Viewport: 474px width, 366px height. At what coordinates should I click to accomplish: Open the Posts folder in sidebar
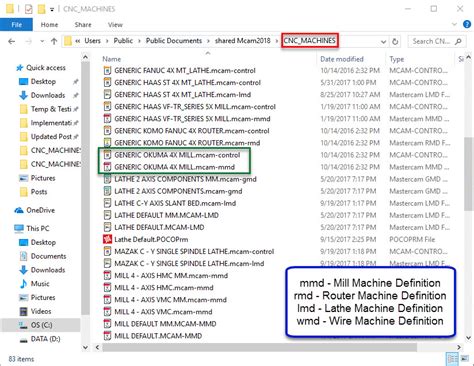click(39, 192)
